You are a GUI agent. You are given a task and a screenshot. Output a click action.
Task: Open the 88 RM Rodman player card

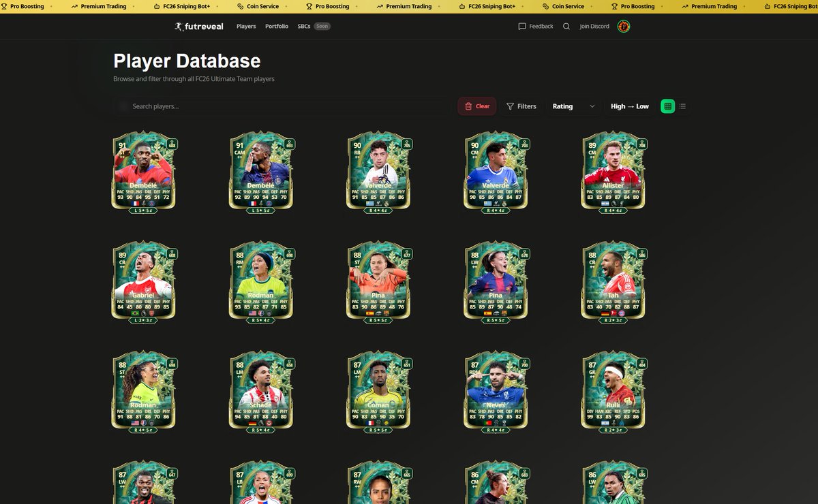tap(261, 283)
